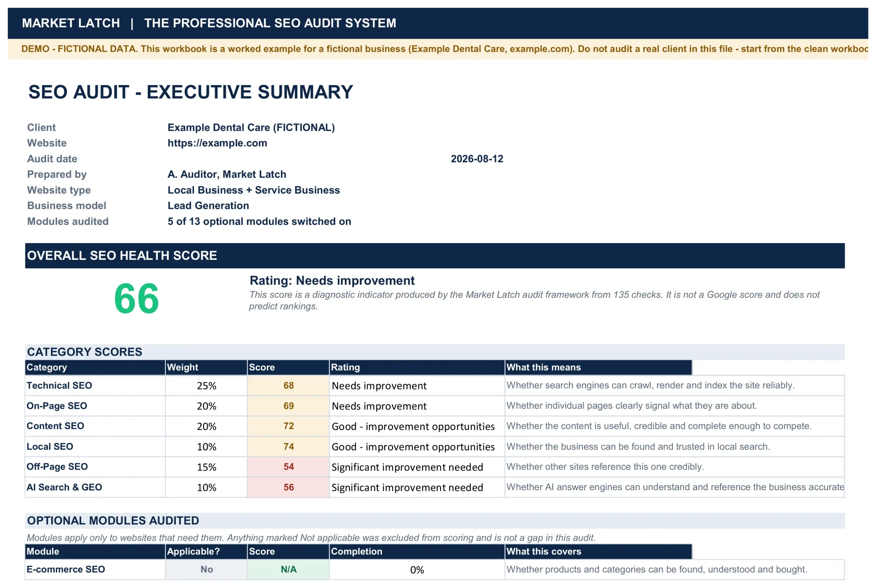Select the On-Page SEO row label
Viewport: 876px width, 588px height.
click(x=56, y=406)
